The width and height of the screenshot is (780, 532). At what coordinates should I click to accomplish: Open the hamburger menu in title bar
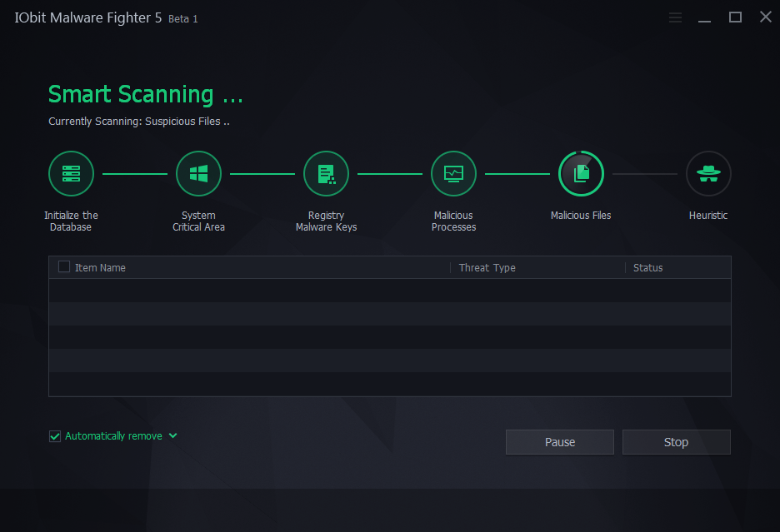coord(675,17)
